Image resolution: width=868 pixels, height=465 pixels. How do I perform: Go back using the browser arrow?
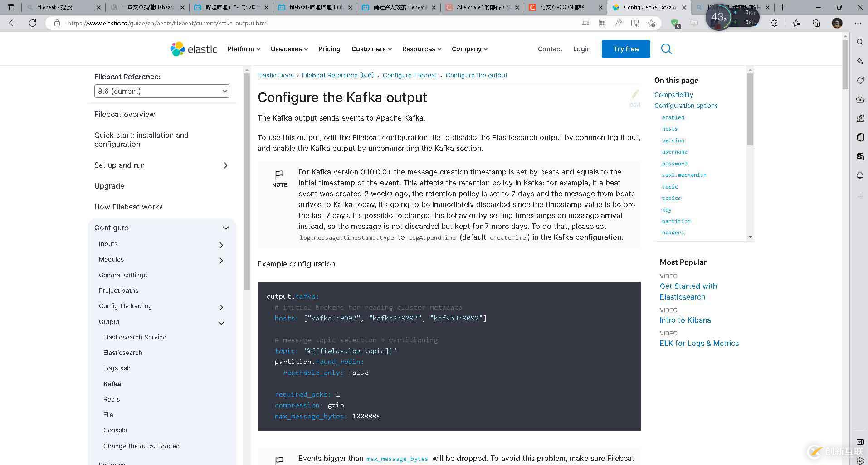tap(13, 23)
